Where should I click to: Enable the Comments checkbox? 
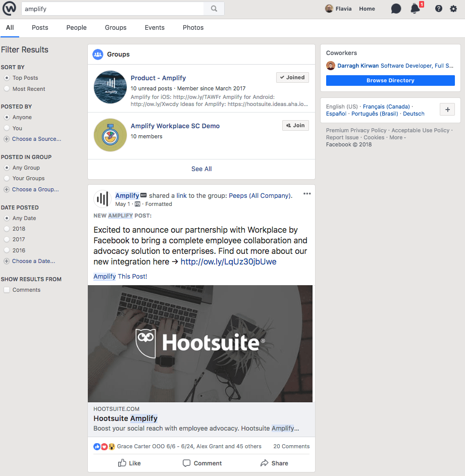point(7,290)
